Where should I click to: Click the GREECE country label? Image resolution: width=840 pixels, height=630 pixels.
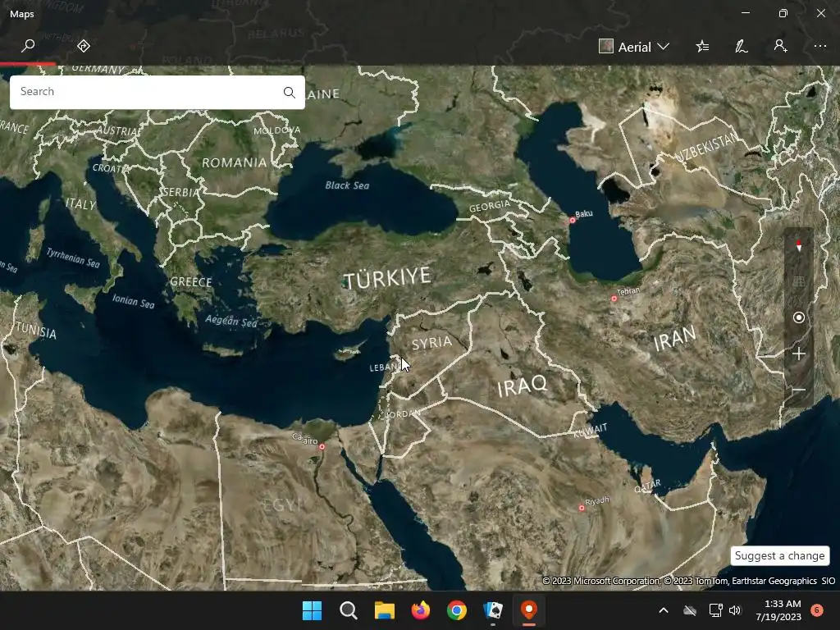click(x=190, y=282)
